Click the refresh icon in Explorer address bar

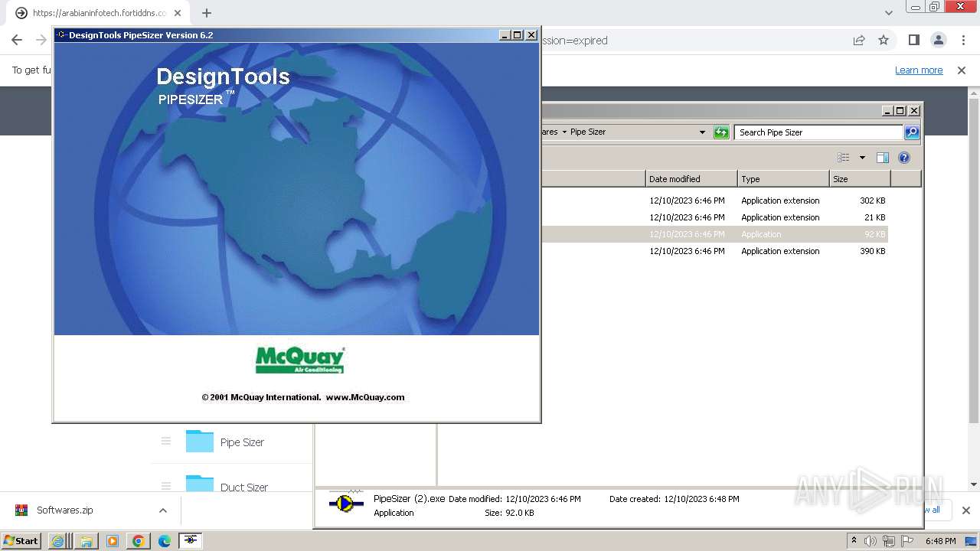pos(721,132)
